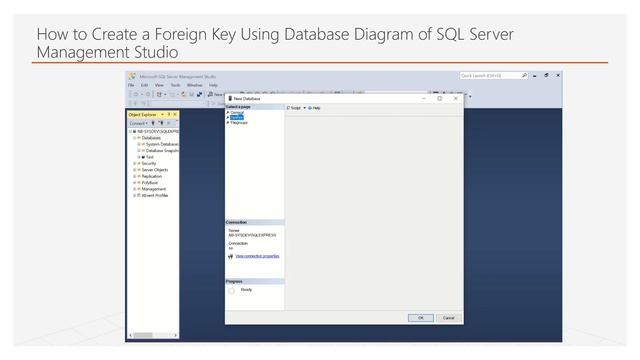
Task: Select the XEvent Profiler tree item
Action: point(155,196)
